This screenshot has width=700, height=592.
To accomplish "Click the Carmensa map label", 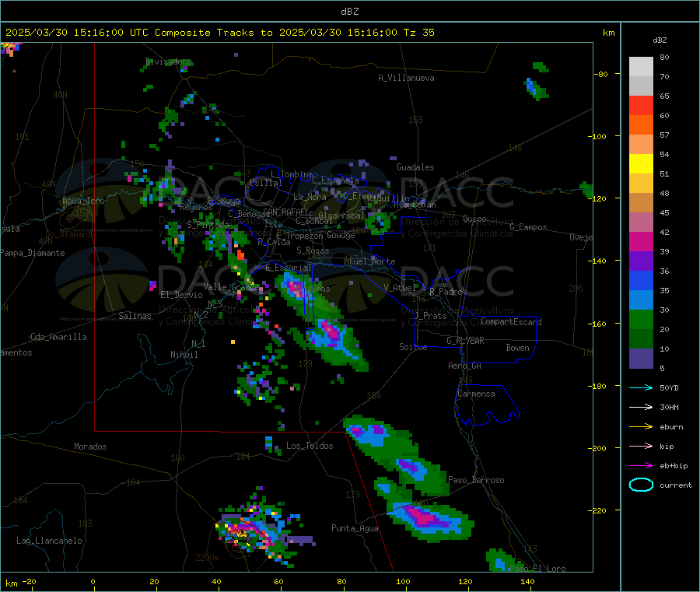I will [476, 394].
